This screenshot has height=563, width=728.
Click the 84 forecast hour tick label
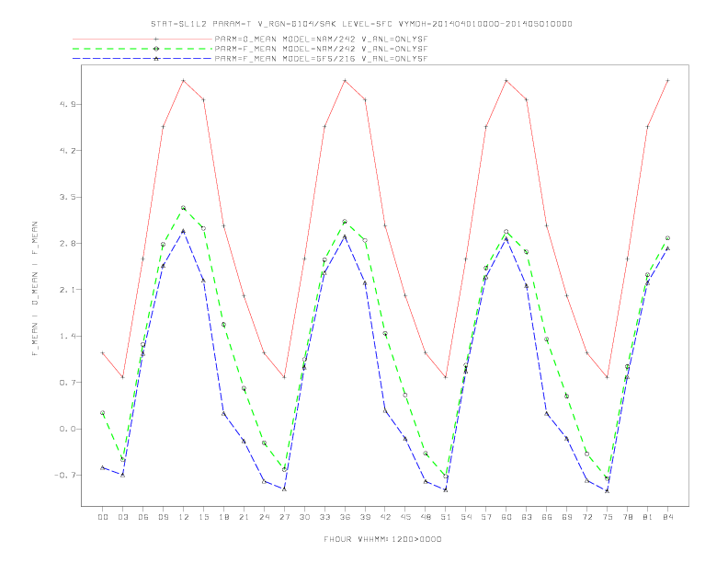(x=667, y=517)
